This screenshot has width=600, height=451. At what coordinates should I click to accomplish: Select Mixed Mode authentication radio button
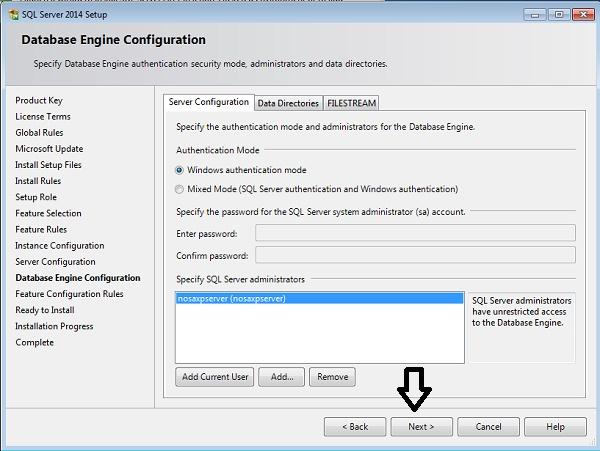[180, 188]
